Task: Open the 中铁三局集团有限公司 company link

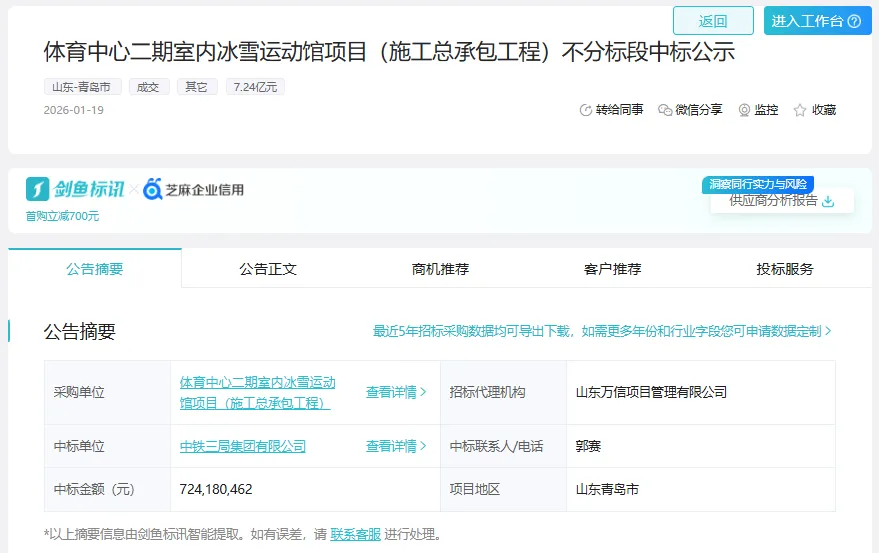Action: 243,446
